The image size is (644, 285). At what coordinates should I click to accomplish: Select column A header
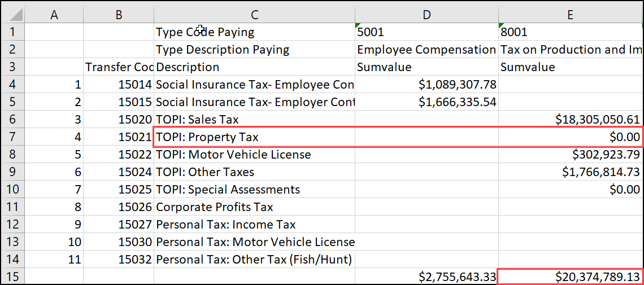coord(54,14)
